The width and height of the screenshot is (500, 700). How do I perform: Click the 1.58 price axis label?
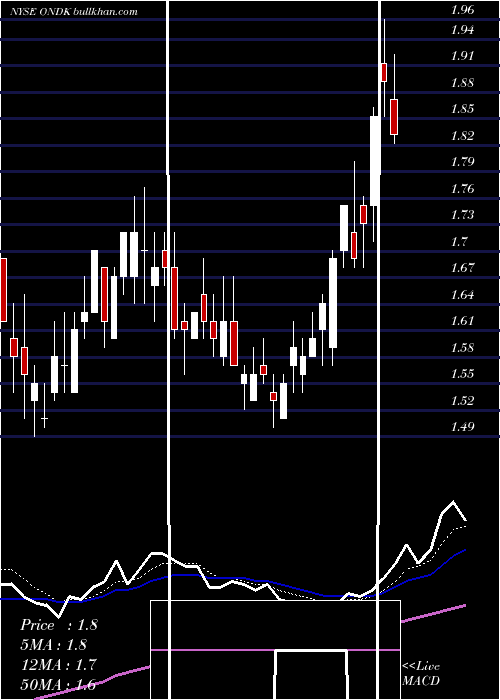coord(462,348)
